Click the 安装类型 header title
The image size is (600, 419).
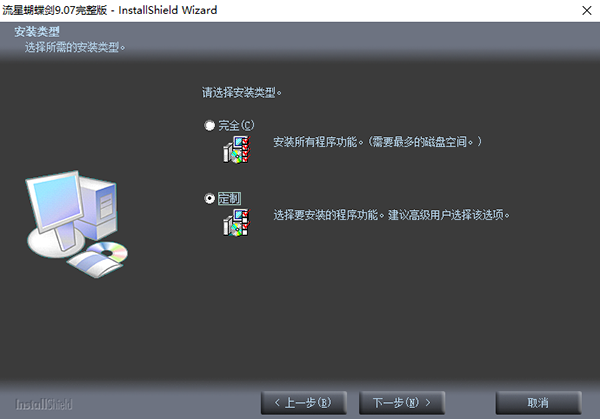[35, 32]
